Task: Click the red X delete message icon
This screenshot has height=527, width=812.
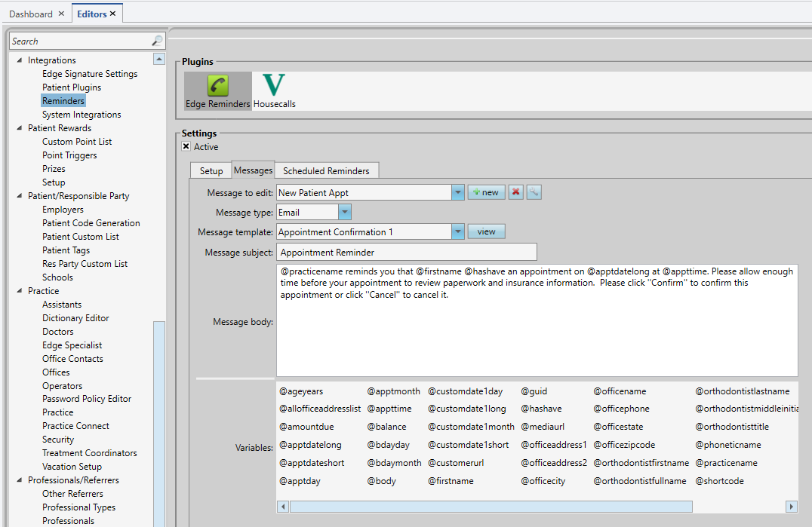Action: coord(515,192)
